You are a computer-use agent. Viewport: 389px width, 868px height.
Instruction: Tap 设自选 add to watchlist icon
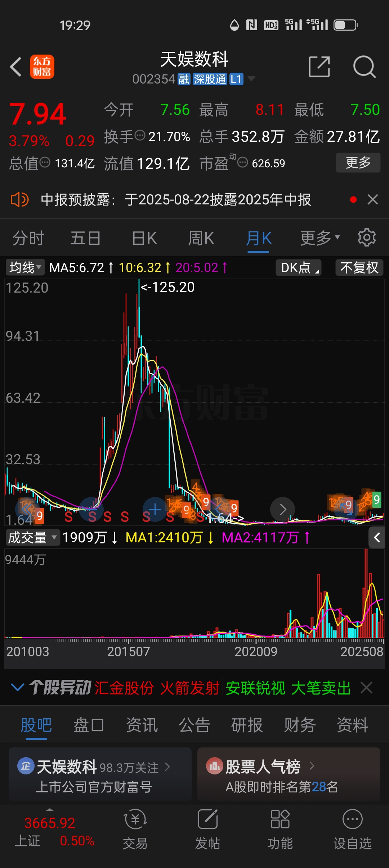pyautogui.click(x=353, y=819)
